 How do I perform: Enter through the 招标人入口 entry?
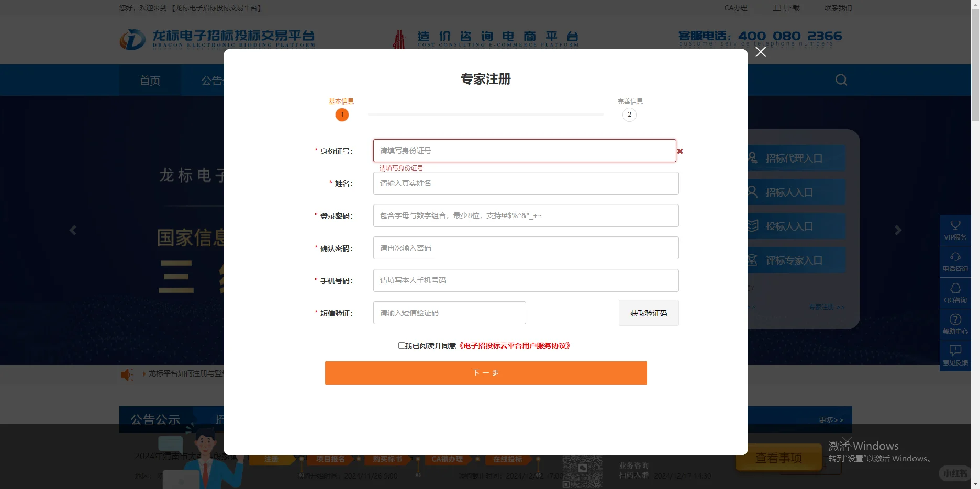(794, 192)
